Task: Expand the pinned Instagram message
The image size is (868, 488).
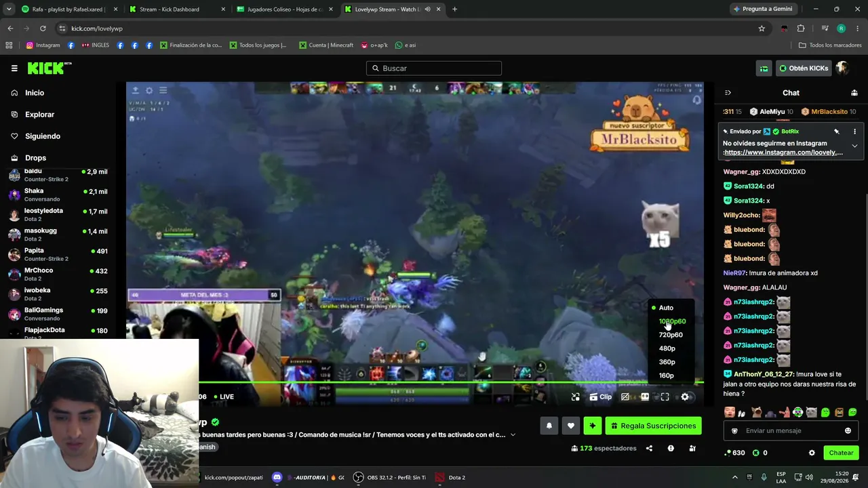Action: click(x=854, y=146)
